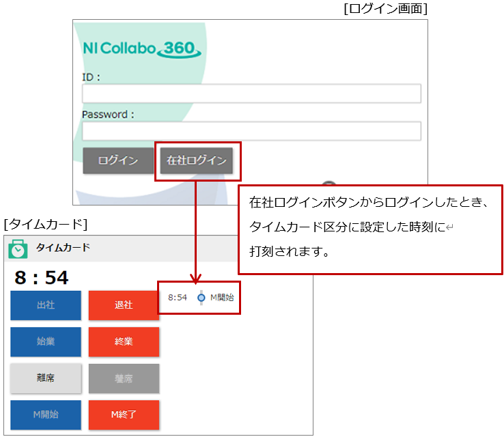This screenshot has width=504, height=439.
Task: Click the 8:54 log entry time
Action: (178, 298)
